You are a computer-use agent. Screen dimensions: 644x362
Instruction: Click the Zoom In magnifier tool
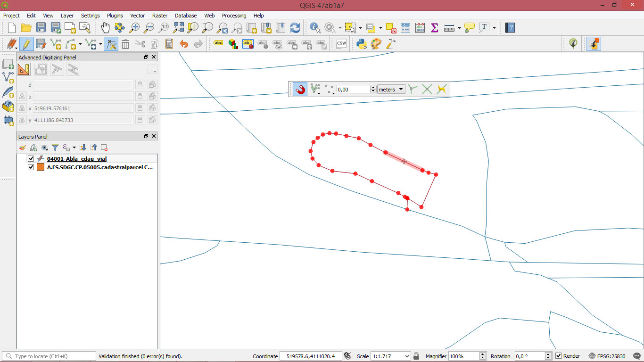tap(134, 28)
